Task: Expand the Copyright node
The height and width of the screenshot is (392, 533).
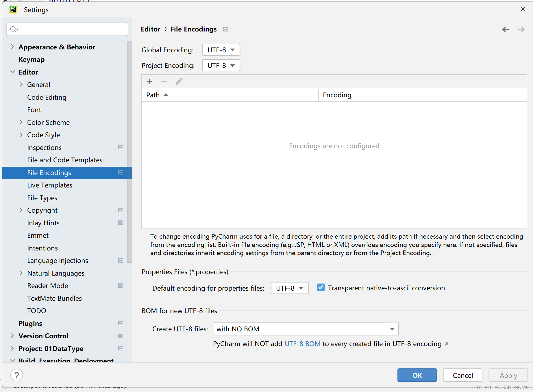Action: point(21,210)
